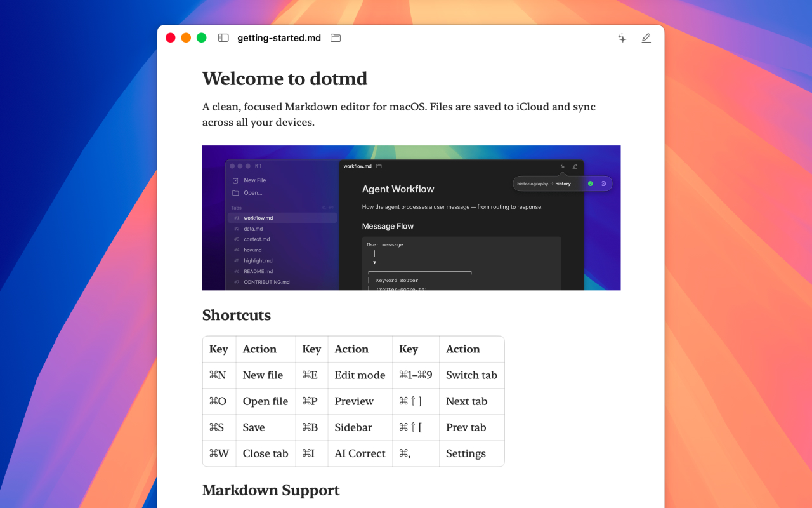Maximize the window with green button

point(202,38)
